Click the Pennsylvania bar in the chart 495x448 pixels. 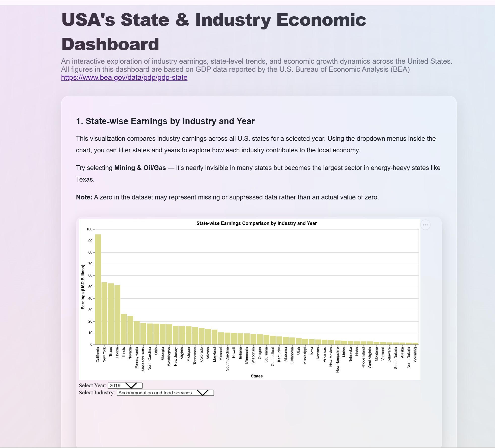[x=137, y=333]
